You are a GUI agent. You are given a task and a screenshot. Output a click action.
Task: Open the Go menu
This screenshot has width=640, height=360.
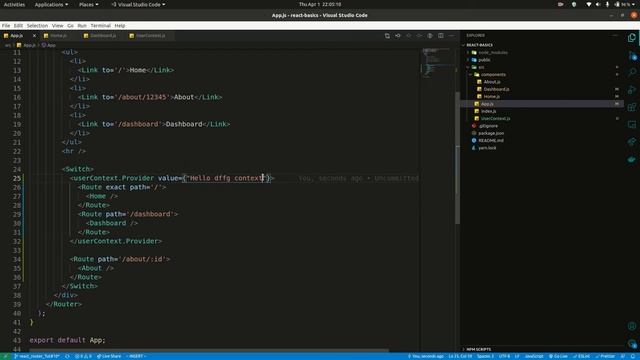click(71, 25)
